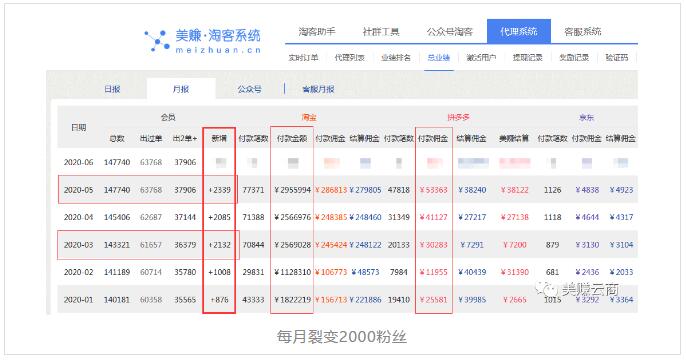Go to the 实时订单 sub-menu
The height and width of the screenshot is (360, 686).
(x=303, y=58)
